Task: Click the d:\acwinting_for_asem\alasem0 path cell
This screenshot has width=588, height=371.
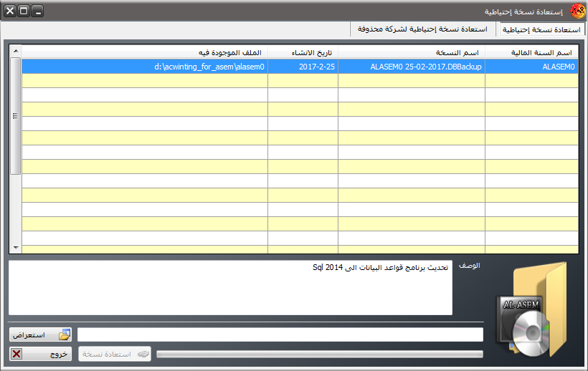Action: tap(145, 67)
